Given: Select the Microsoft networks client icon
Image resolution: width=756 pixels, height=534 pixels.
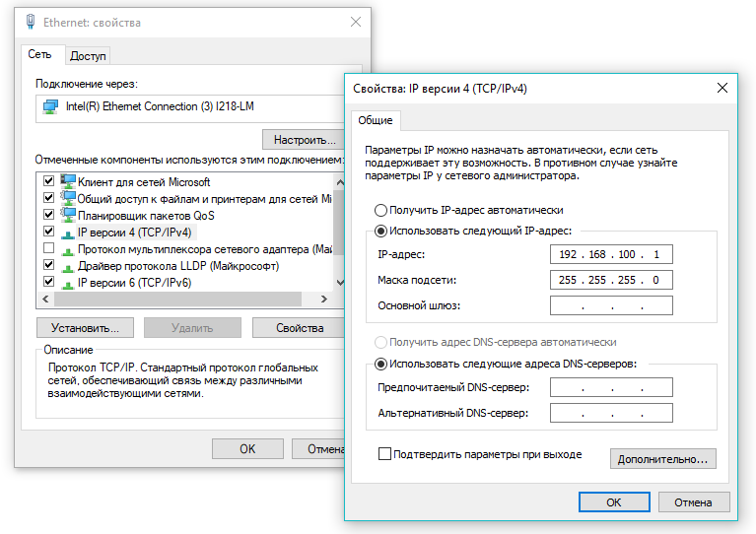Looking at the screenshot, I should [x=68, y=181].
